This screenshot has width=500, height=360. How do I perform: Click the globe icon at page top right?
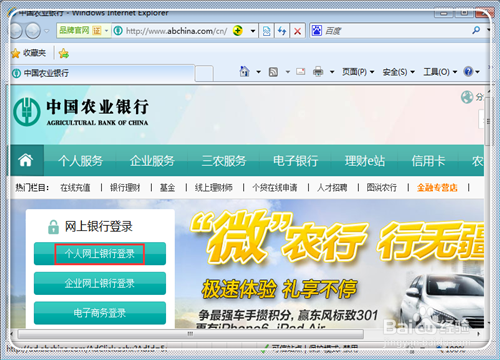[467, 97]
